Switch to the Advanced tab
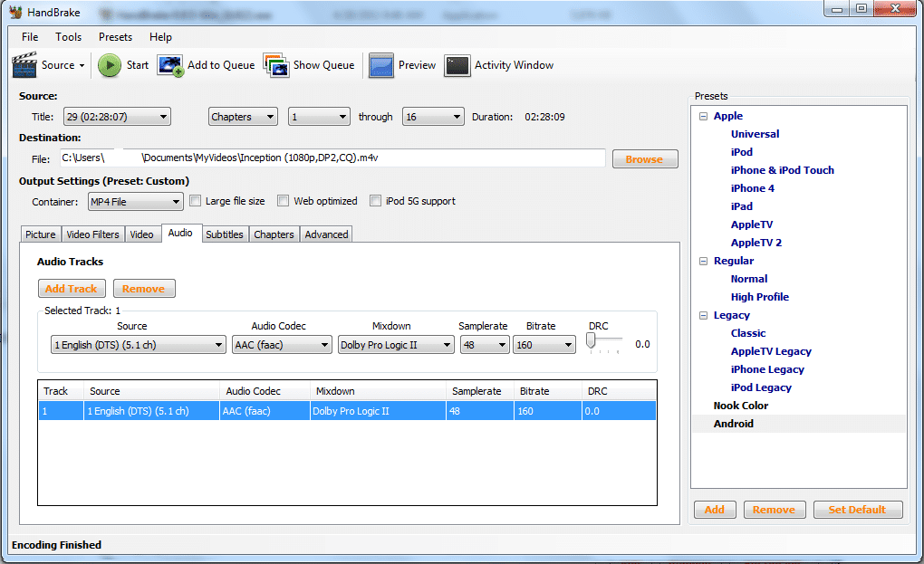This screenshot has height=564, width=924. click(x=326, y=234)
